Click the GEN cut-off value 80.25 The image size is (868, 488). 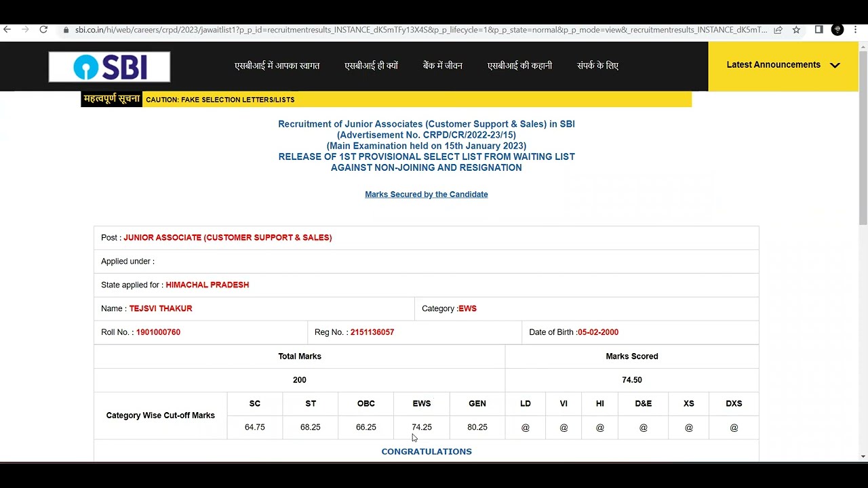[x=477, y=428]
